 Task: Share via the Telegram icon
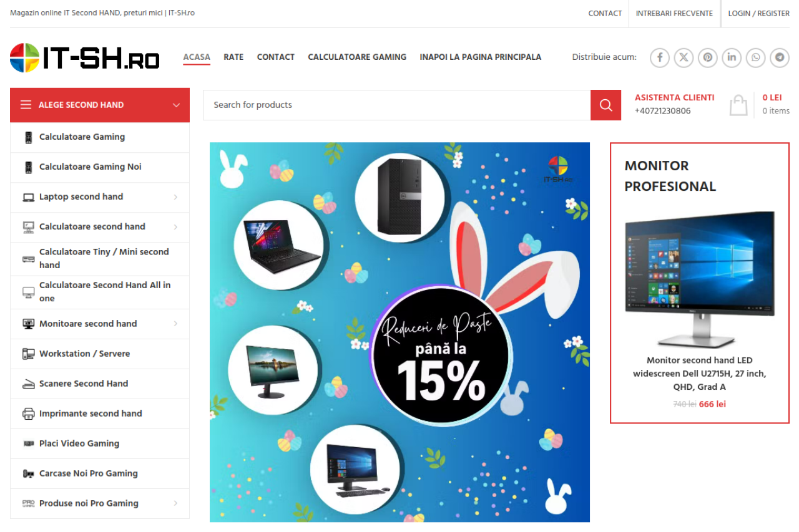click(x=780, y=57)
